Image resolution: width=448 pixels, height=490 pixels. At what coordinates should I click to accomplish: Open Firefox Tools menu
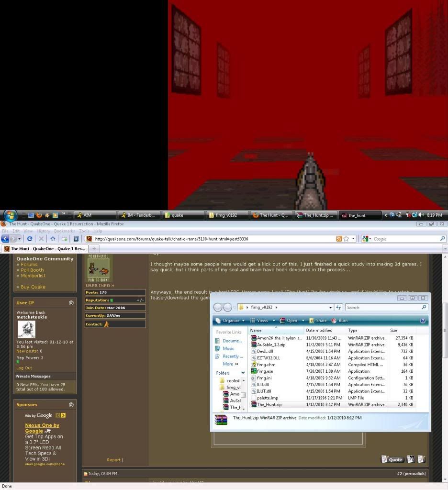pos(84,231)
